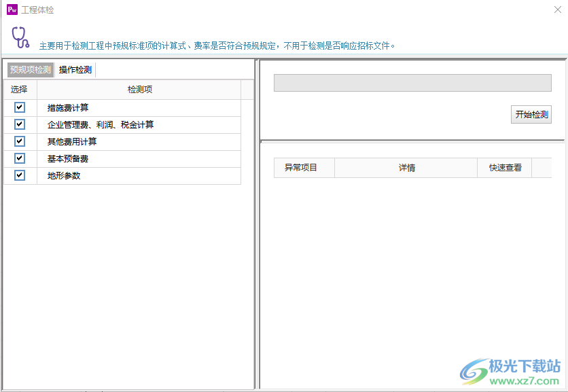Image resolution: width=568 pixels, height=392 pixels.
Task: Select the 企业管理费、利润、税金计算 row text
Action: click(x=101, y=124)
